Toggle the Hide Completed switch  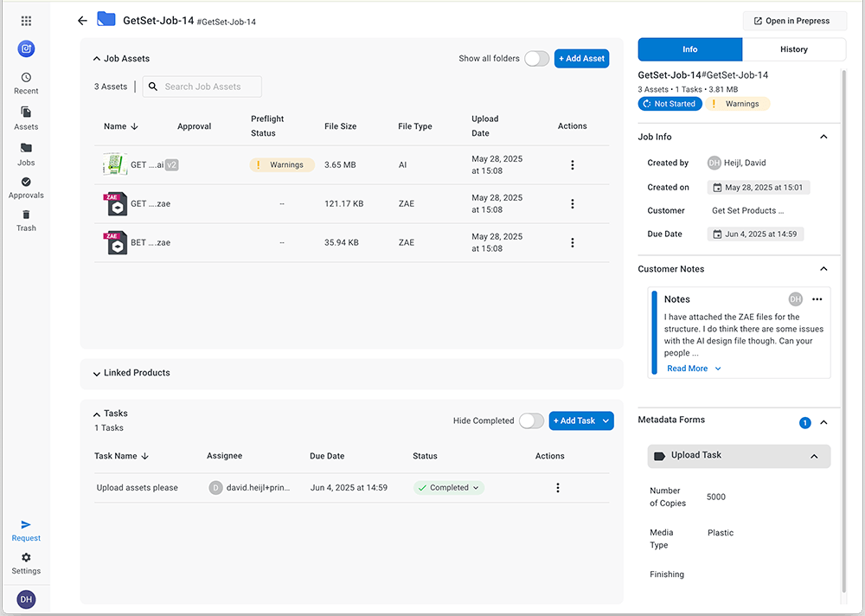531,421
